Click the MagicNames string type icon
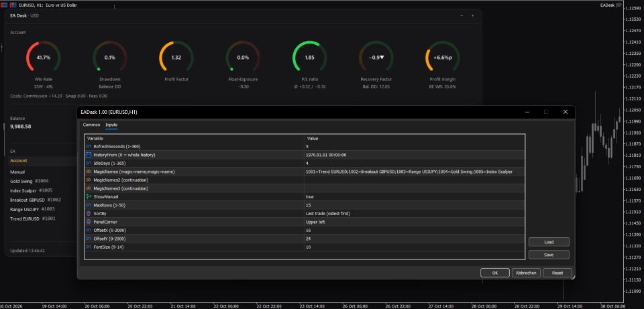 click(x=89, y=172)
